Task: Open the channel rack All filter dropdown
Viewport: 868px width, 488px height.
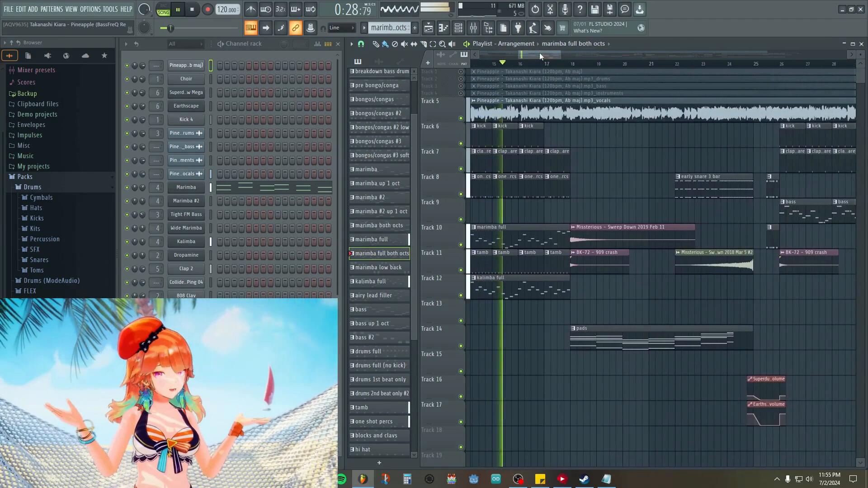Action: click(x=185, y=44)
